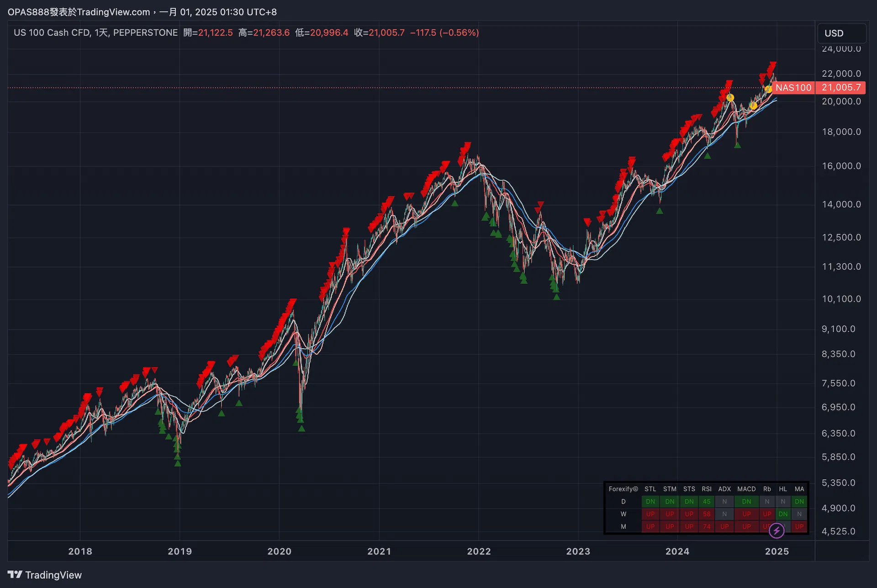This screenshot has height=588, width=877.
Task: Click the daily RSI value 45
Action: [707, 502]
